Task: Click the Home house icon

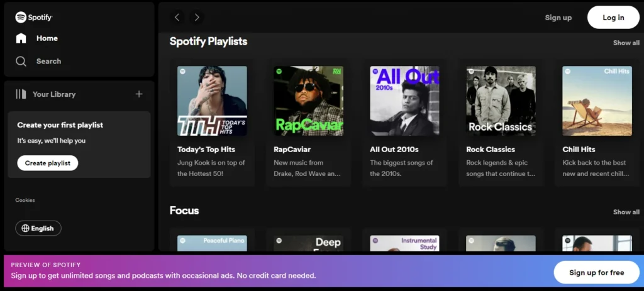Action: 21,38
